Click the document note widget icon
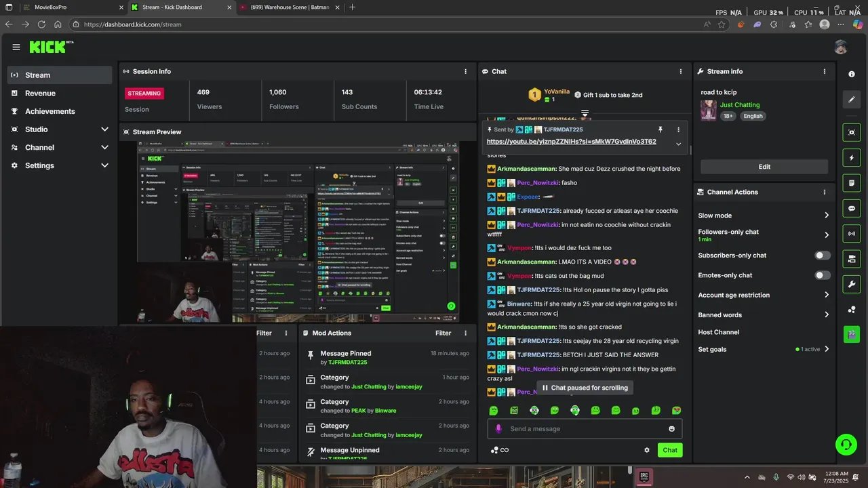The height and width of the screenshot is (488, 868). pyautogui.click(x=852, y=183)
